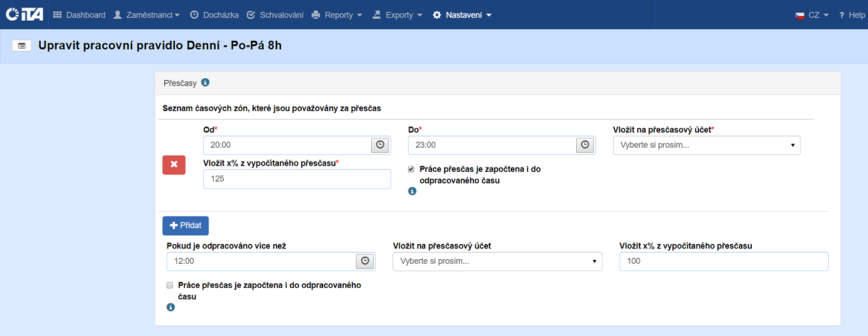Viewport: 868px width, 336px height.
Task: Open the Reporty menu
Action: coord(337,15)
